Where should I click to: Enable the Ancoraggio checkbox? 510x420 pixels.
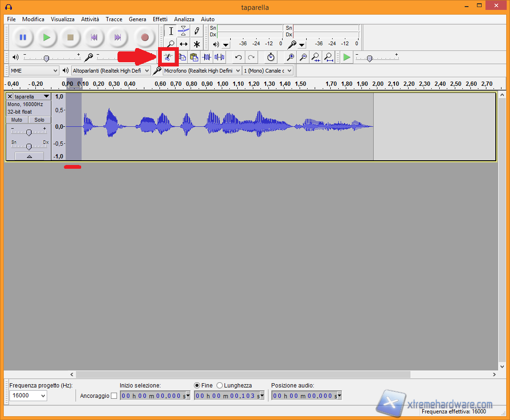[x=114, y=395]
